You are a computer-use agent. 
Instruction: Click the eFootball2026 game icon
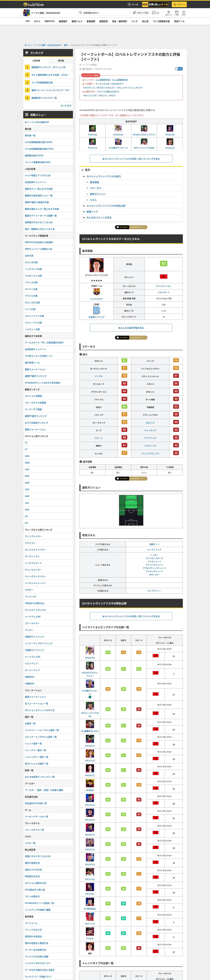point(26,13)
